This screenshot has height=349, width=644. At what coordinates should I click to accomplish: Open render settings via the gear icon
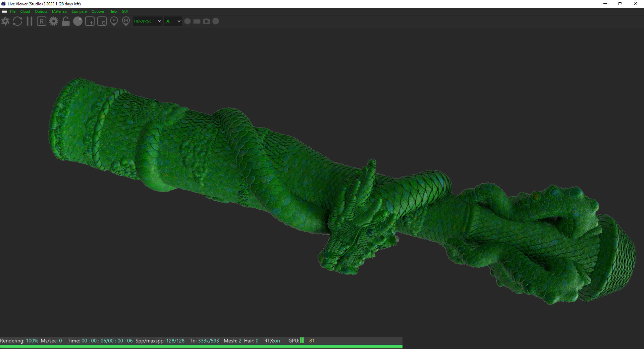(x=54, y=21)
